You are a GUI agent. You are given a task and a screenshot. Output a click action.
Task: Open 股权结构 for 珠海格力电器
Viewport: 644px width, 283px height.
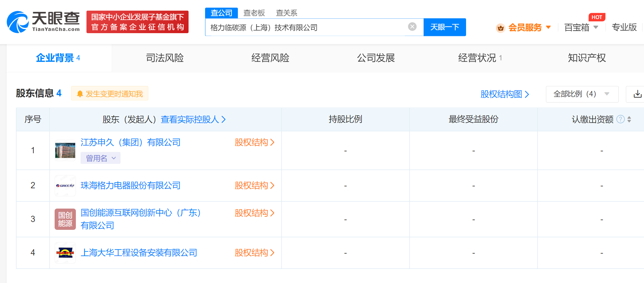pos(254,186)
